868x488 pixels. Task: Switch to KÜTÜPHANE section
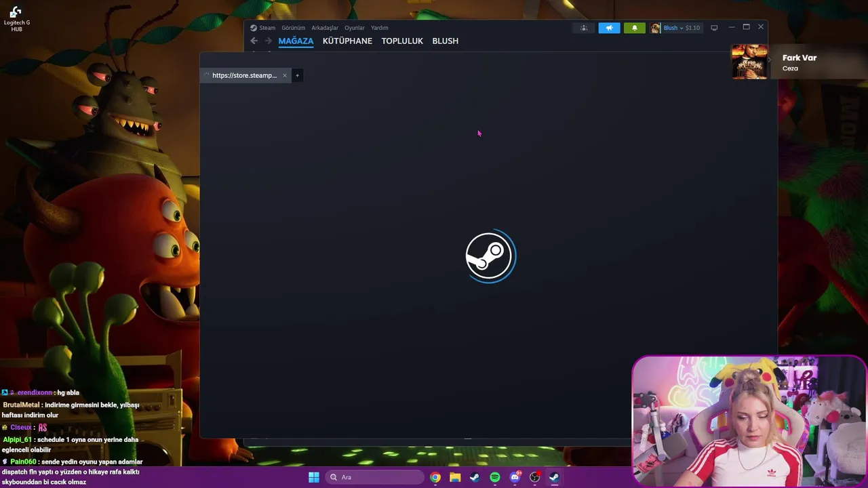[347, 41]
